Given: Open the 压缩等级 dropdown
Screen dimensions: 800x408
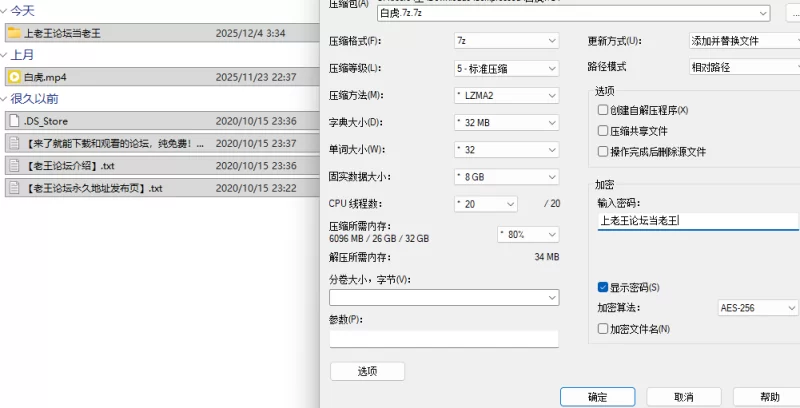Looking at the screenshot, I should tap(507, 68).
